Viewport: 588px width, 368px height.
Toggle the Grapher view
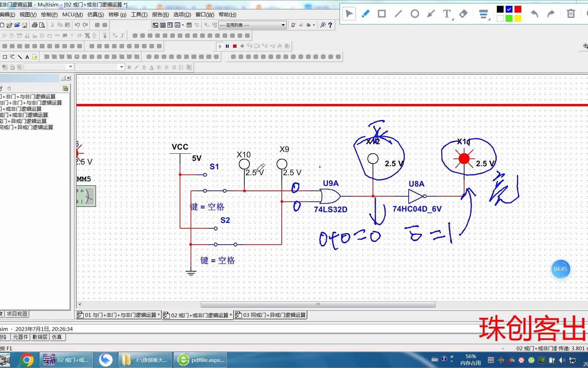(x=177, y=25)
